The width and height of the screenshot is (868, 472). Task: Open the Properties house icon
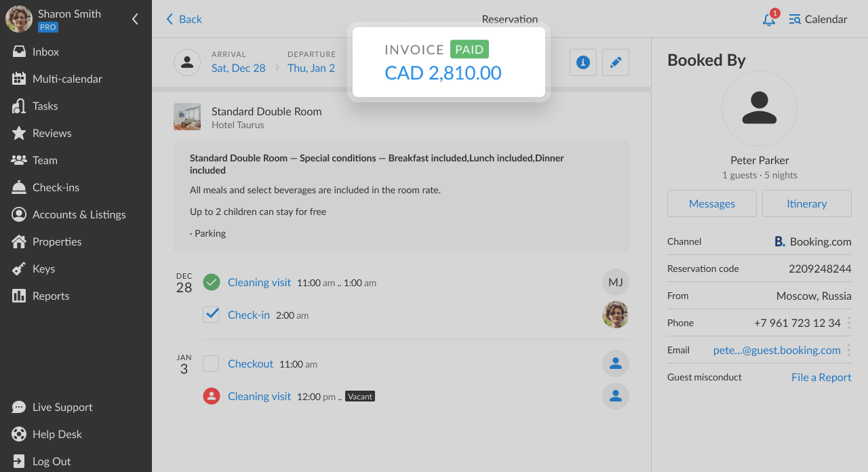19,241
